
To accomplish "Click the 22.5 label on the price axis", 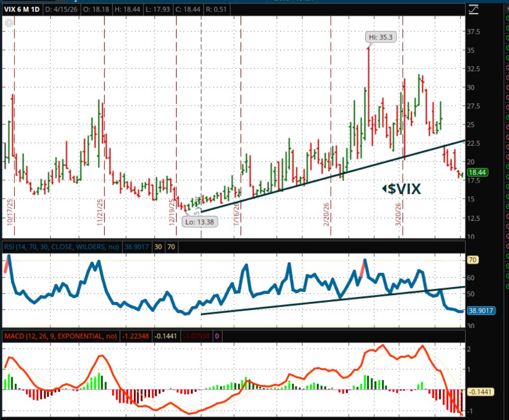I will click(x=473, y=143).
